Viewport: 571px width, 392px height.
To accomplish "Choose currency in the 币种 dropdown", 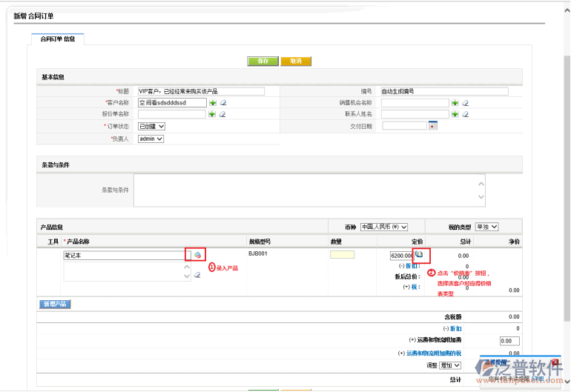I will click(383, 227).
